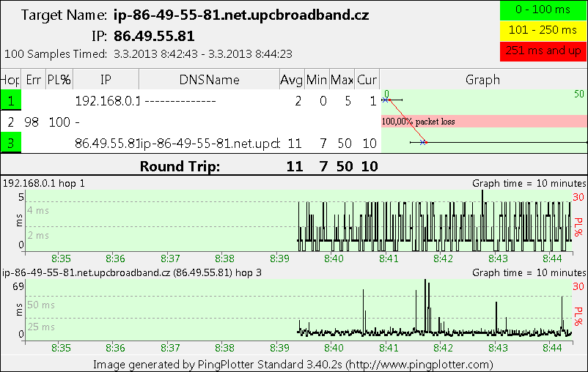Click the Round Trip label

click(180, 166)
